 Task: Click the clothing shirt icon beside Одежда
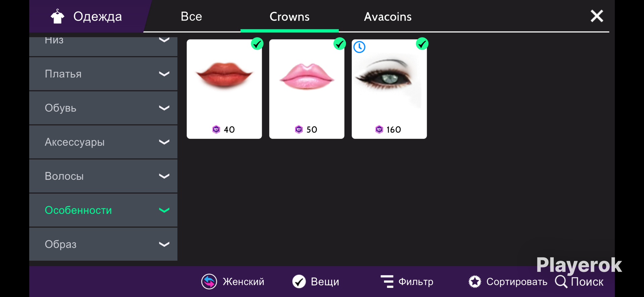[57, 16]
